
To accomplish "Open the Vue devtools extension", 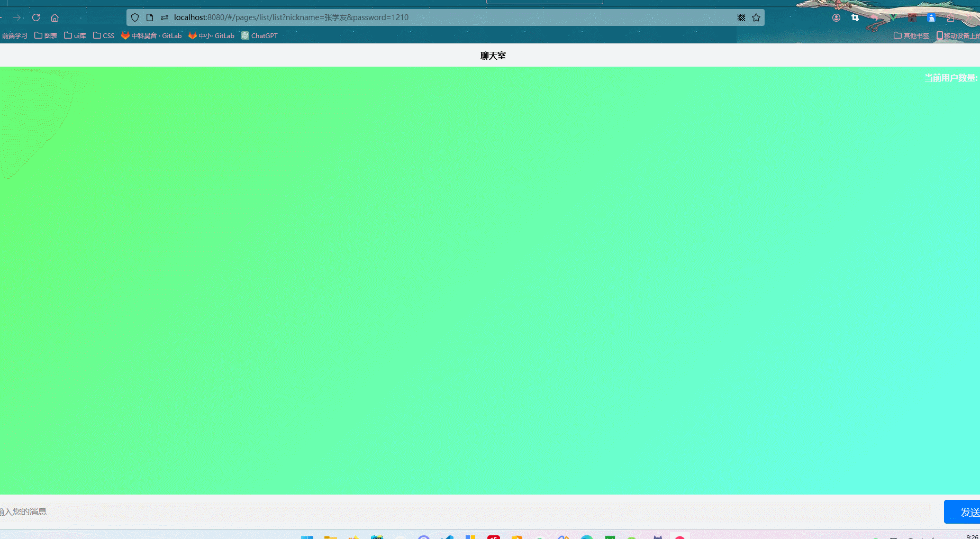I will (x=893, y=17).
